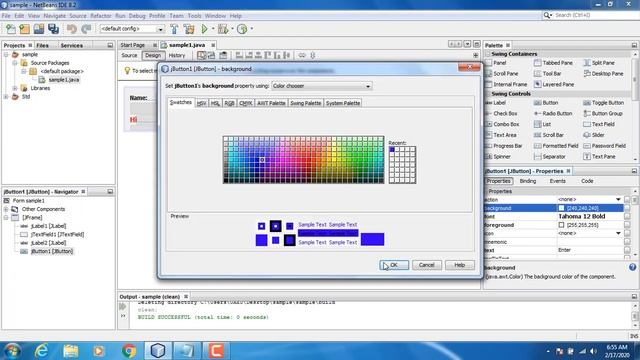
Task: Open the action property dropdown arrow
Action: pyautogui.click(x=618, y=200)
